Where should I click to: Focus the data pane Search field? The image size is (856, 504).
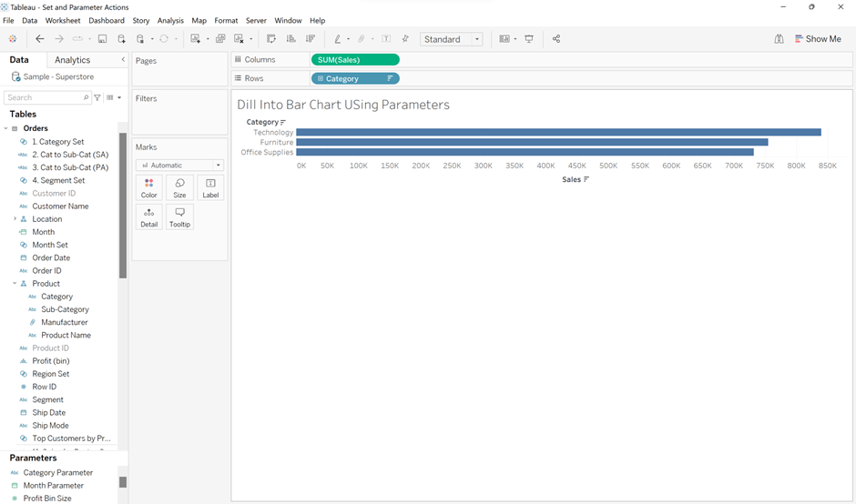(47, 97)
